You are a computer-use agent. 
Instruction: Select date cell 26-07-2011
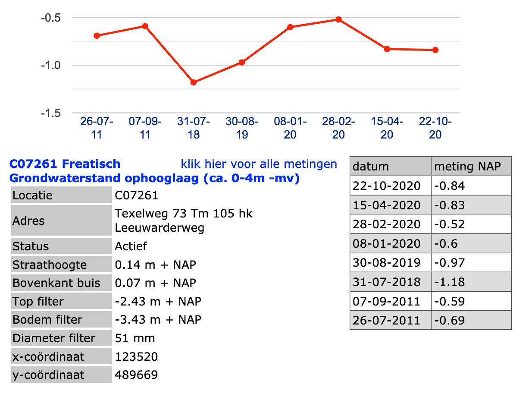[391, 320]
